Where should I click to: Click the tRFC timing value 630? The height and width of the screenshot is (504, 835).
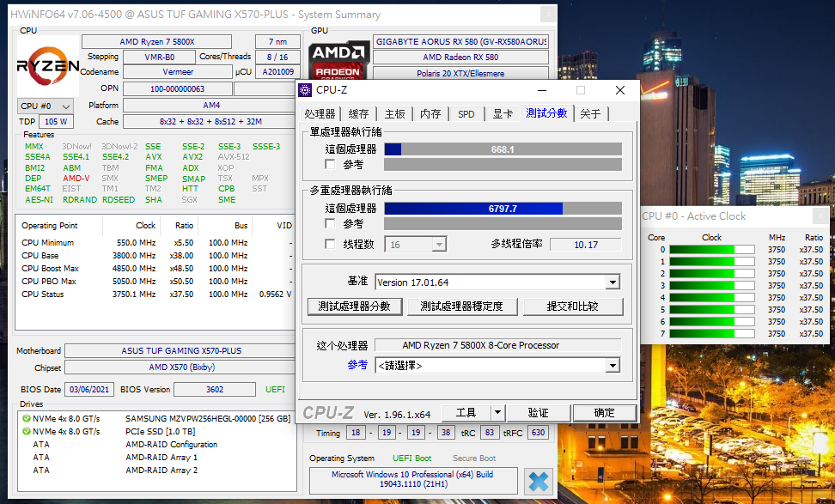tap(538, 433)
